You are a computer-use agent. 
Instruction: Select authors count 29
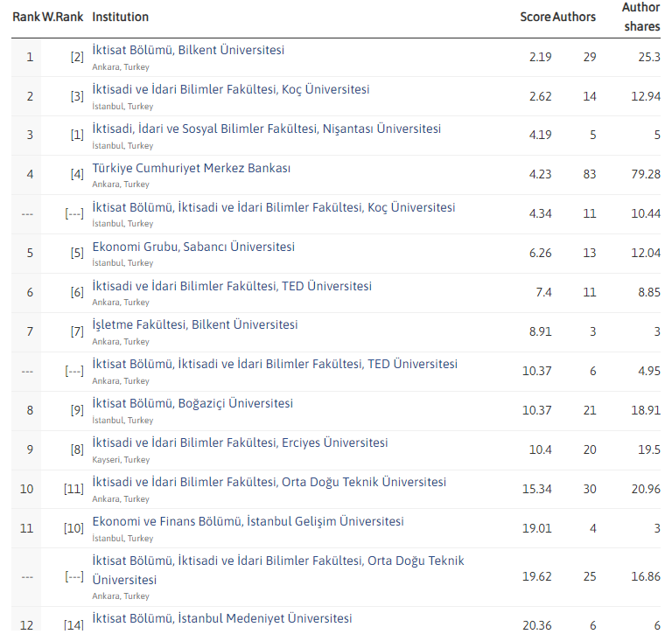[590, 58]
